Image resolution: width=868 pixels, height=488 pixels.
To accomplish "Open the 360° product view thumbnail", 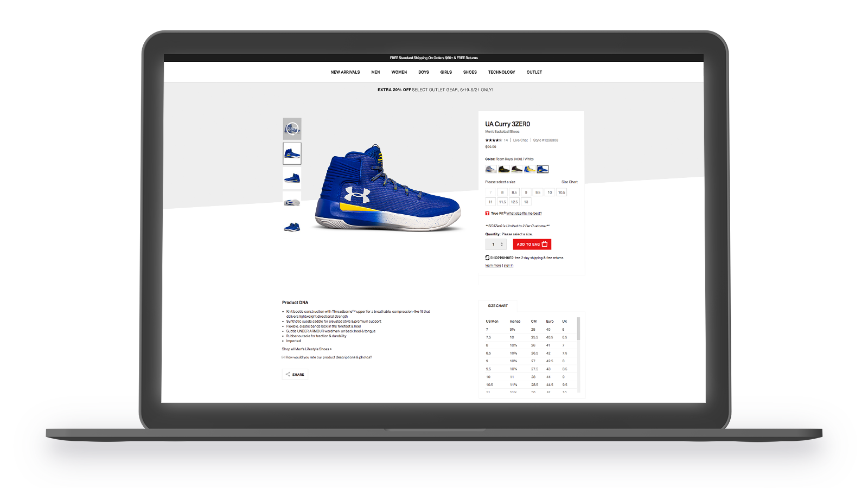I will click(x=292, y=129).
